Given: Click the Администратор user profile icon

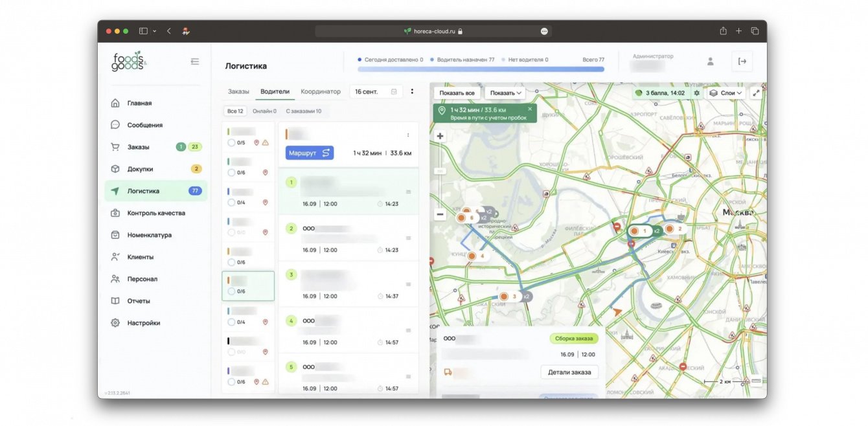Looking at the screenshot, I should click(x=711, y=62).
